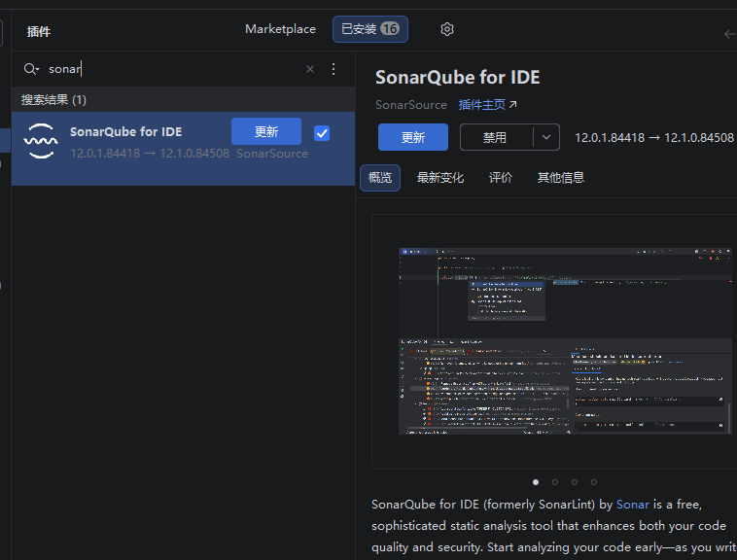Click 更新 button in the plugin list row

[266, 131]
